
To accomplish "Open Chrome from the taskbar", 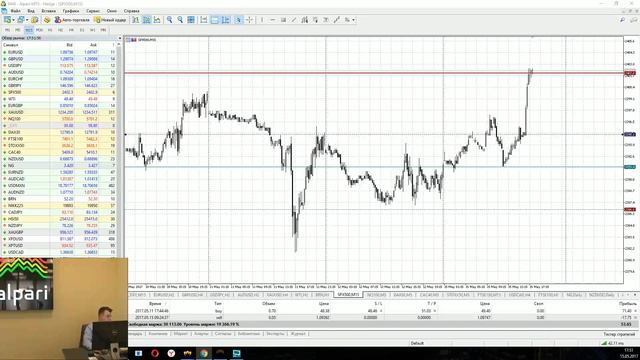I will pos(204,353).
